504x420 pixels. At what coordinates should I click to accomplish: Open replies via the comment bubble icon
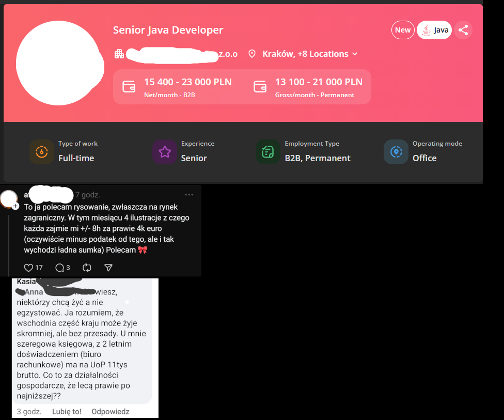click(x=59, y=268)
